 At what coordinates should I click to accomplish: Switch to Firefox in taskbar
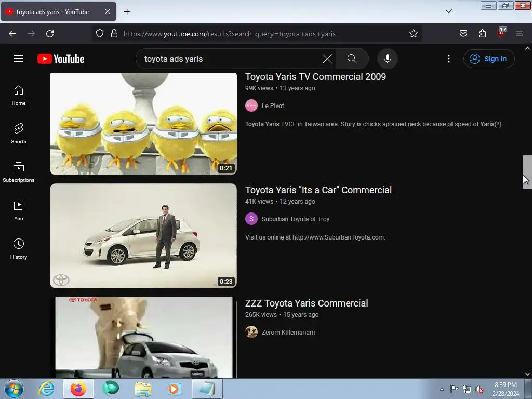[x=78, y=389]
